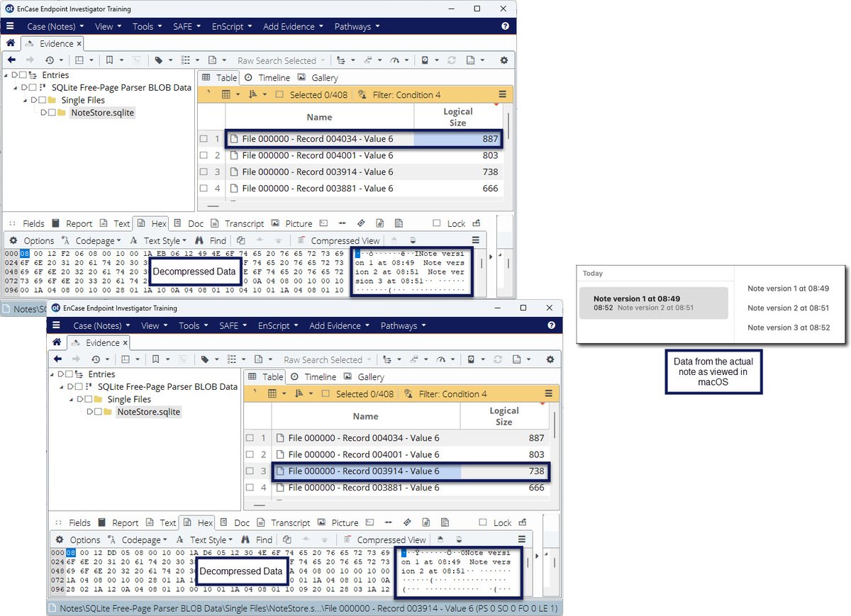Check row 3 checkbox in the lower window table
Image resolution: width=851 pixels, height=616 pixels.
click(250, 471)
